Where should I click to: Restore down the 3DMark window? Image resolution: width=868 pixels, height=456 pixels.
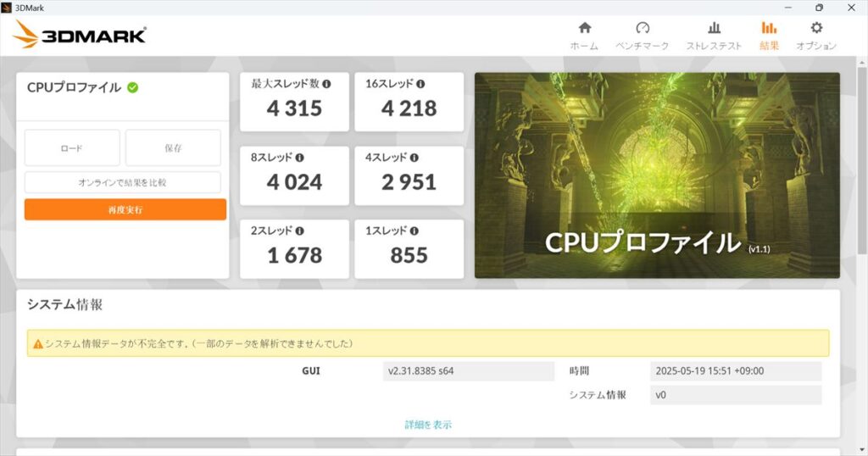pyautogui.click(x=820, y=8)
